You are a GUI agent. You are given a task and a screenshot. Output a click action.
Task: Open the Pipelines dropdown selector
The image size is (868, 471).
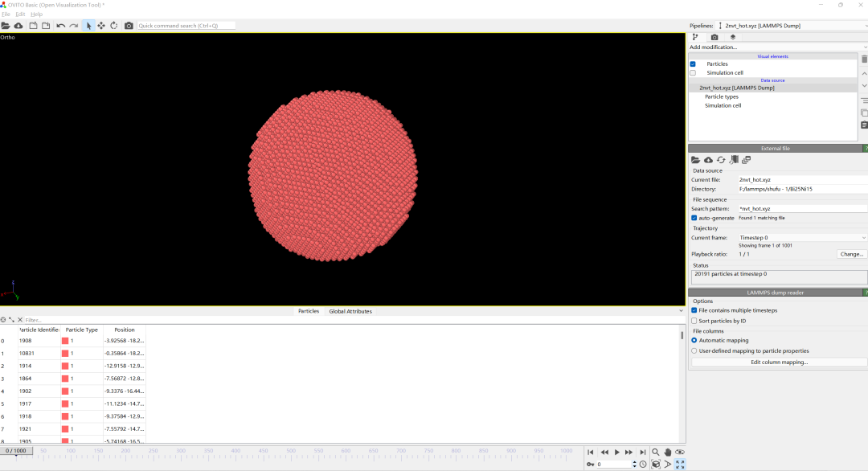tap(792, 26)
